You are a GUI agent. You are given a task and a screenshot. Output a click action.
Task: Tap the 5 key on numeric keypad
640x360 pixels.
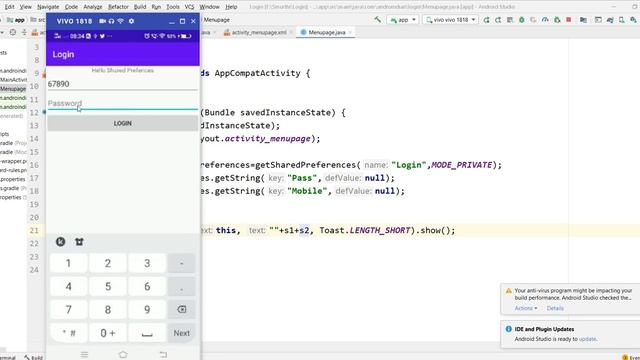(x=108, y=287)
